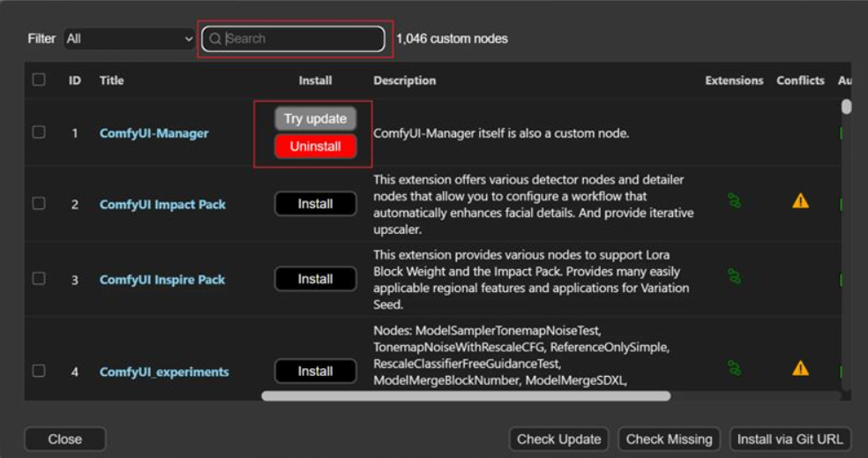Open the Filter dropdown set to All

coord(129,39)
